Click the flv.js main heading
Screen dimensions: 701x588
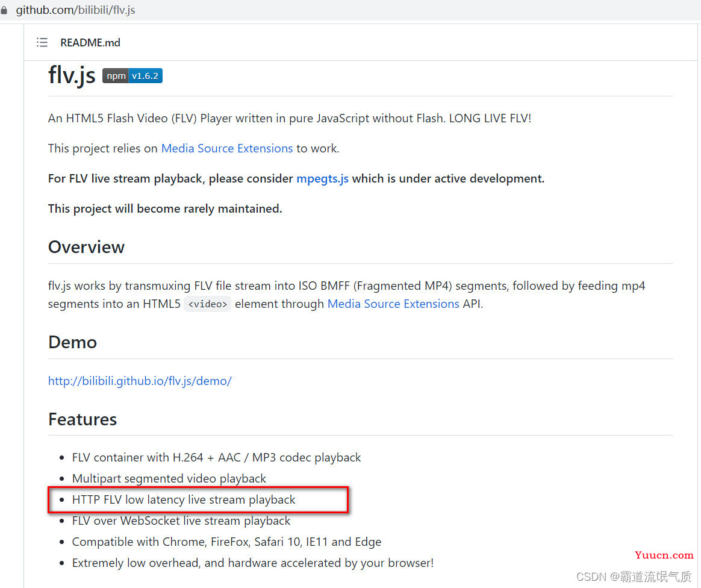72,75
